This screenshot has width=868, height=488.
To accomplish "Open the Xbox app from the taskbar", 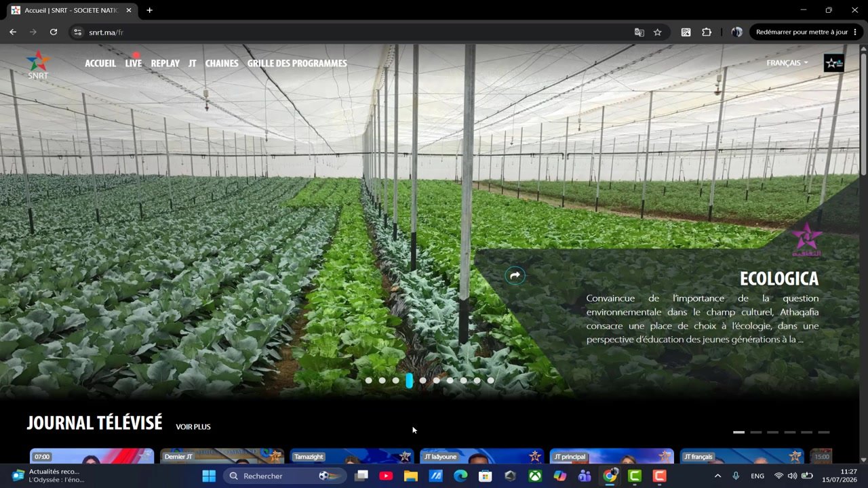I will pos(535,476).
